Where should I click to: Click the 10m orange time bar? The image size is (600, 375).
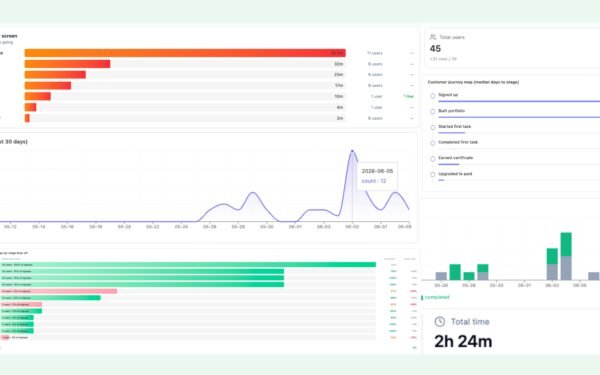[x=38, y=96]
